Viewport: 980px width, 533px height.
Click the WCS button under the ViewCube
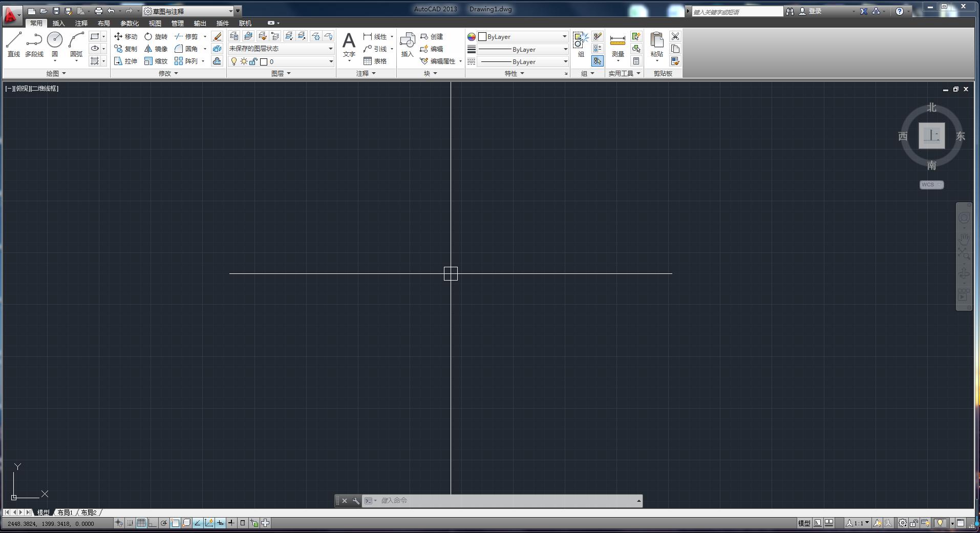[x=931, y=185]
